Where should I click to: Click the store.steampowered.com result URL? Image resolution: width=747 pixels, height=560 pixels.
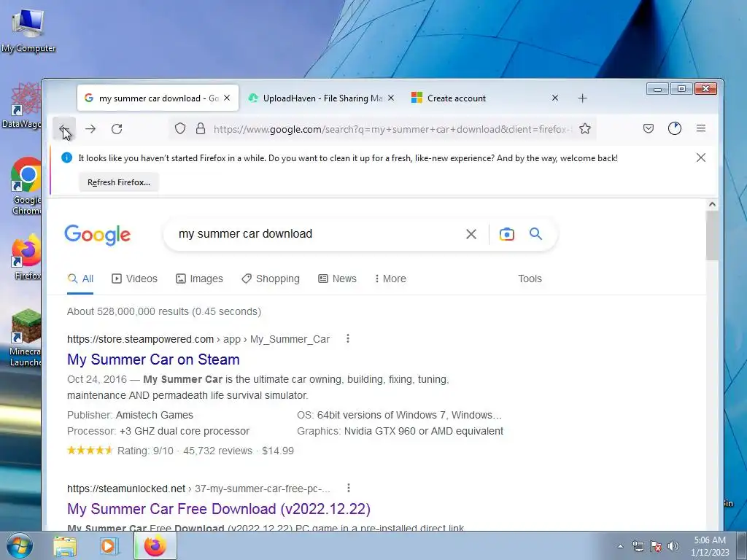tap(198, 339)
